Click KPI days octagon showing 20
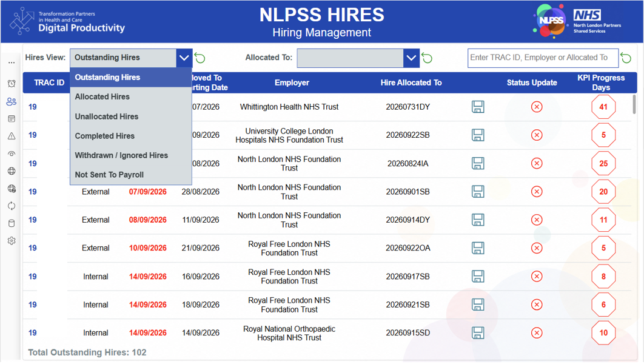Image resolution: width=644 pixels, height=364 pixels. pyautogui.click(x=603, y=192)
